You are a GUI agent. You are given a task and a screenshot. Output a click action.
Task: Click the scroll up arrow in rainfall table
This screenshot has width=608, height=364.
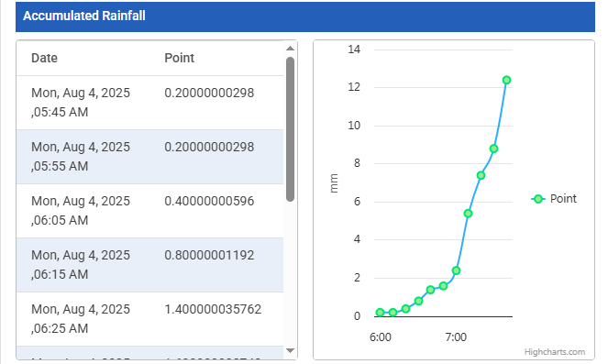tap(290, 49)
